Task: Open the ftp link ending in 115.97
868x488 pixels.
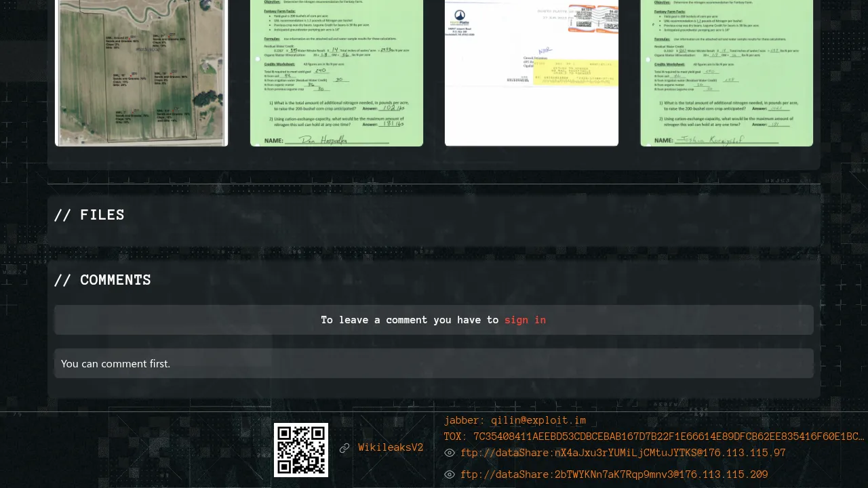Action: [x=623, y=453]
